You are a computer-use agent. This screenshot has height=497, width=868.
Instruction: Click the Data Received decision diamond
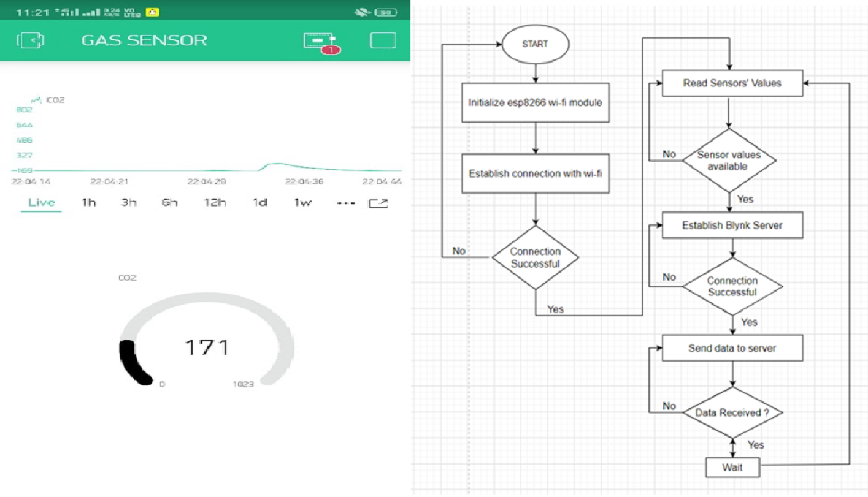click(732, 412)
